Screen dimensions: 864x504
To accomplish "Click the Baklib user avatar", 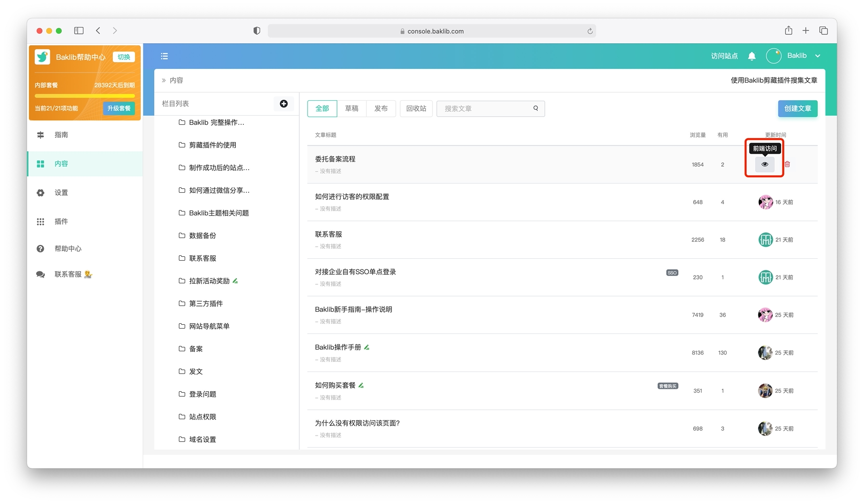I will (x=774, y=56).
